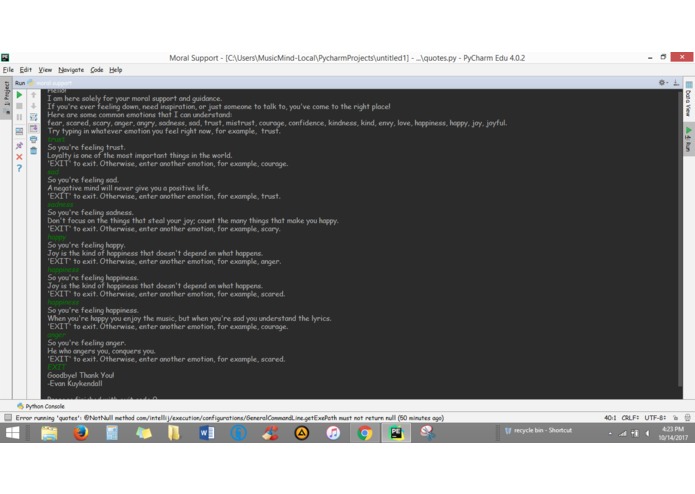Image resolution: width=695 pixels, height=494 pixels.
Task: Open the UTF-8 encoding selector
Action: point(655,417)
